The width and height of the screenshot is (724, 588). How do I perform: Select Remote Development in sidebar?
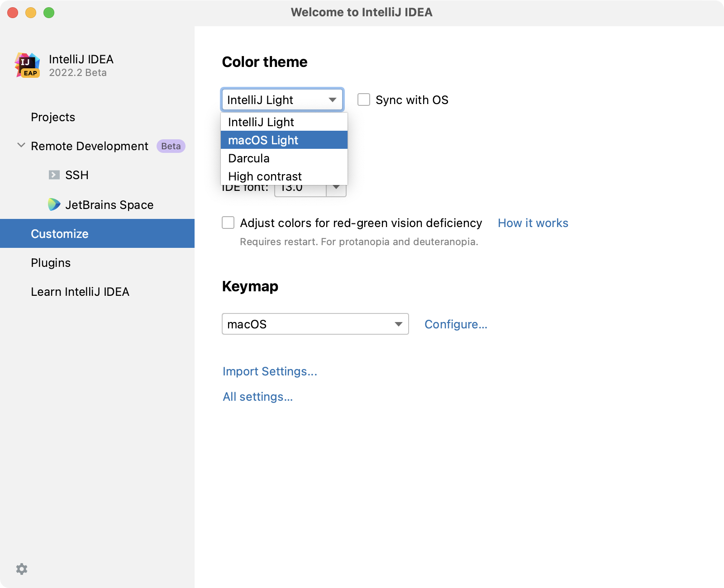pos(90,146)
